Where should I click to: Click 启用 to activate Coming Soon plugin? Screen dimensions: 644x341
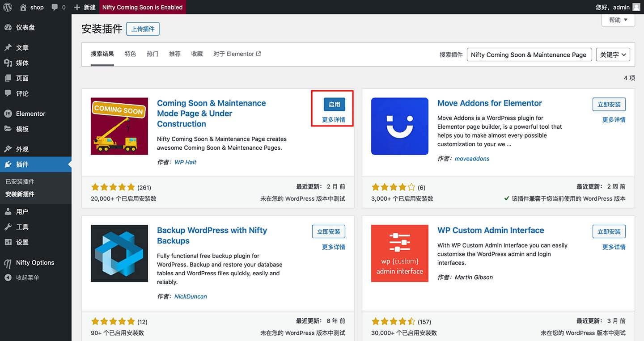(335, 105)
